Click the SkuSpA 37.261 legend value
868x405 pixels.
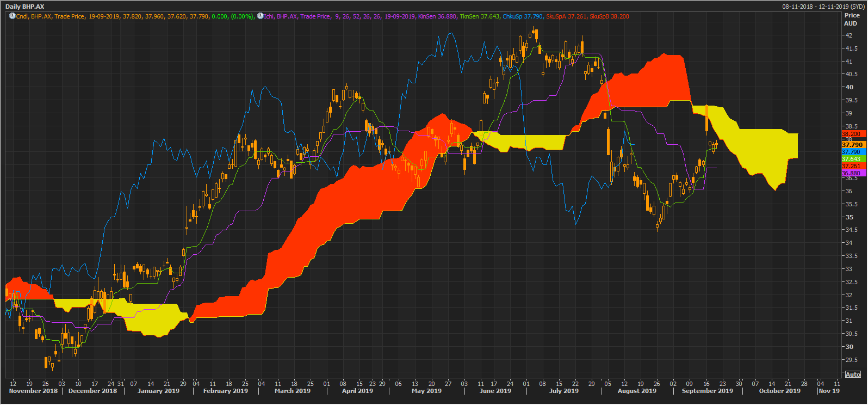tap(566, 16)
